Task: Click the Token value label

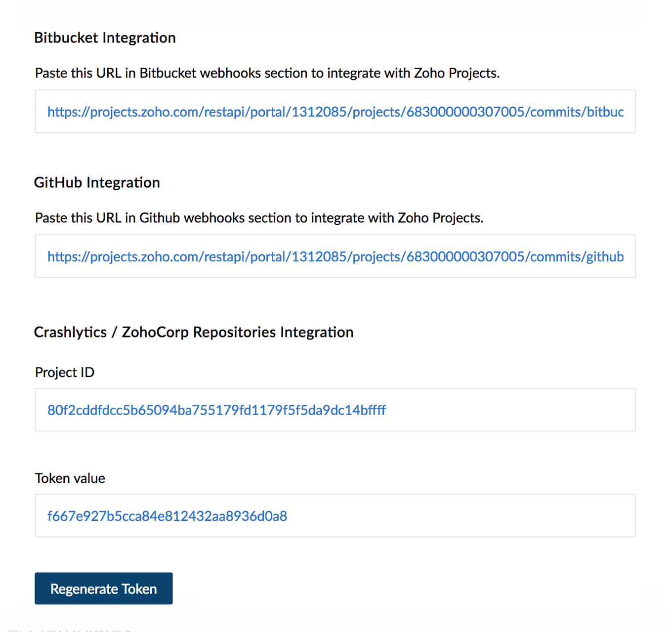Action: point(70,478)
